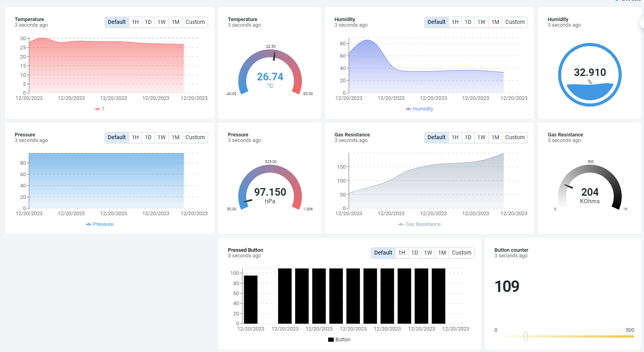Choose 1W range for Pressure chart
Viewport: 644px width, 352px height.
(x=161, y=138)
